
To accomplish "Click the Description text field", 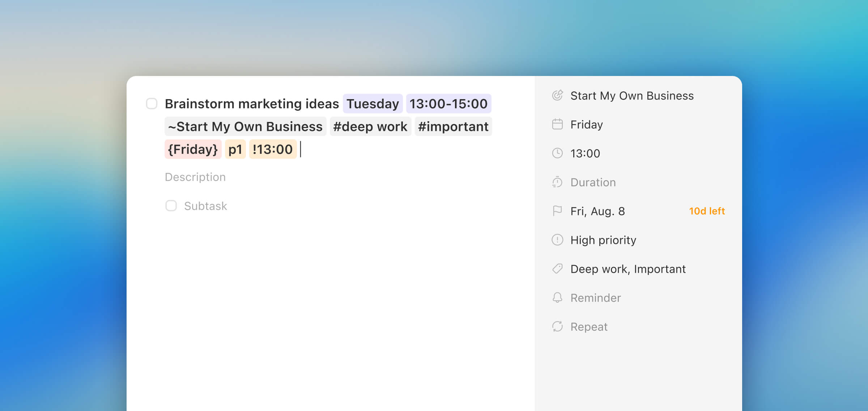I will pyautogui.click(x=195, y=177).
